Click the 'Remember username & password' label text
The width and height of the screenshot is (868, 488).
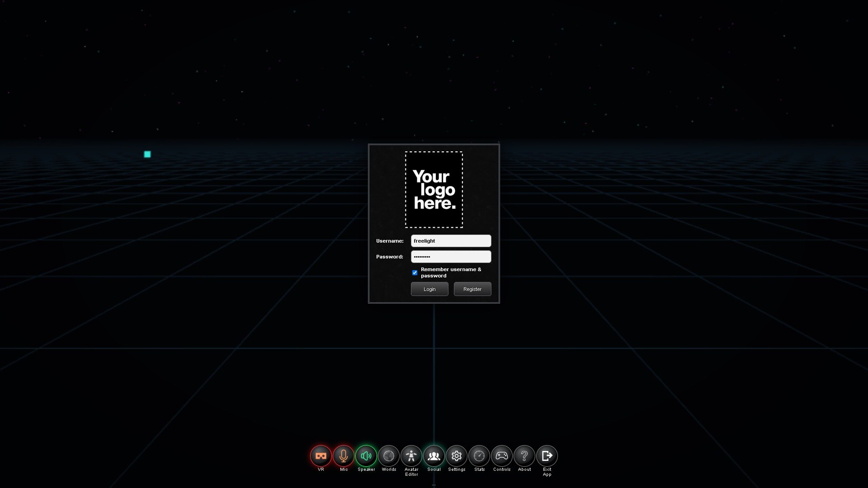click(x=451, y=272)
